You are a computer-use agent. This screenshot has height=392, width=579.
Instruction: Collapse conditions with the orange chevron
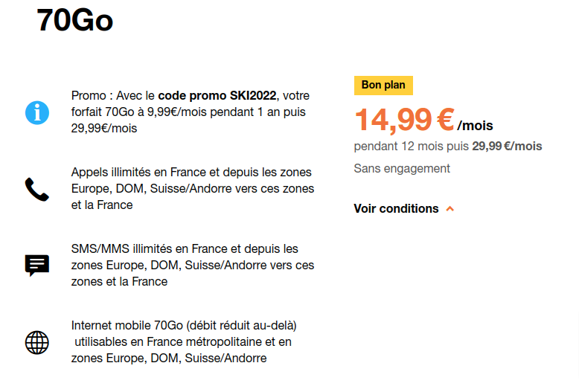click(450, 209)
